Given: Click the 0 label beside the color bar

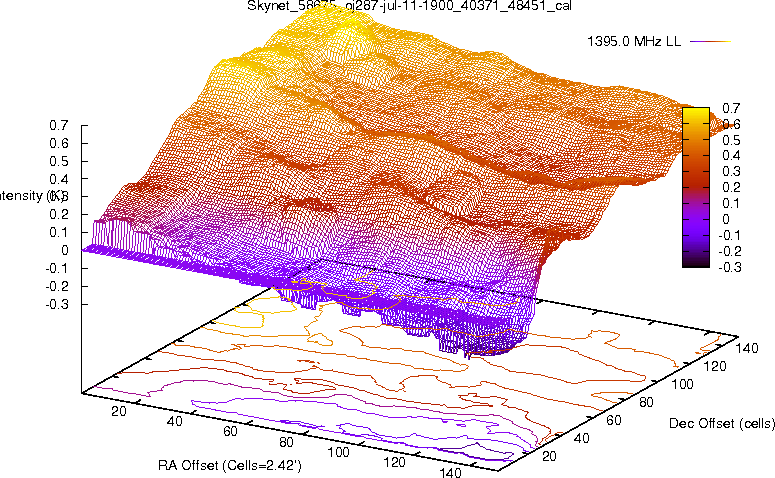Looking at the screenshot, I should tap(726, 219).
